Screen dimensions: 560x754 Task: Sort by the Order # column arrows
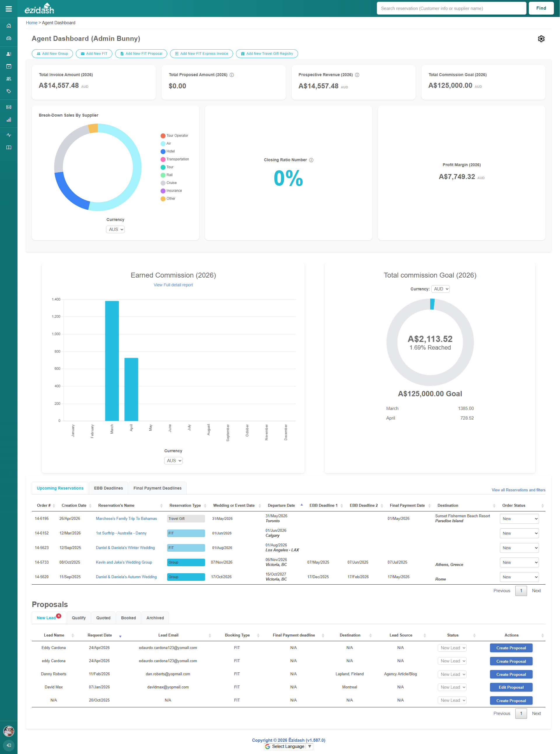point(54,506)
